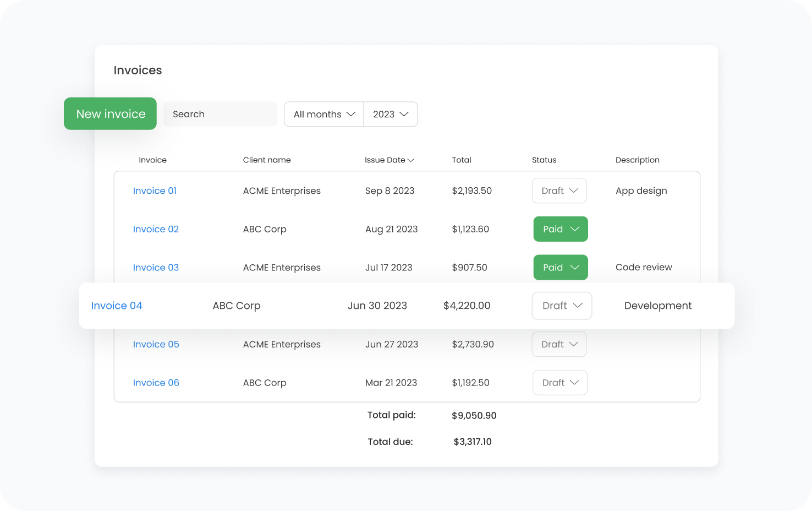Screen dimensions: 812x511
Task: Expand Invoice 04 Draft status dropdown
Action: click(x=562, y=306)
